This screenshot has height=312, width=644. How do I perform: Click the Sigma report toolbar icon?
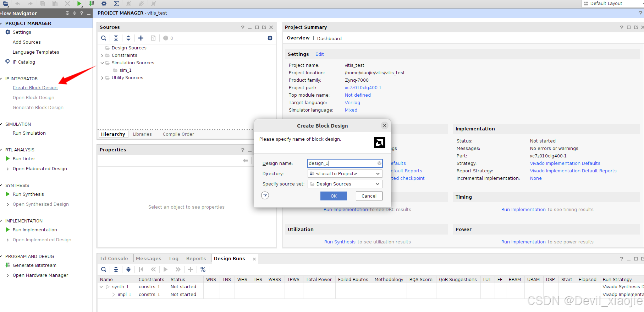click(116, 4)
